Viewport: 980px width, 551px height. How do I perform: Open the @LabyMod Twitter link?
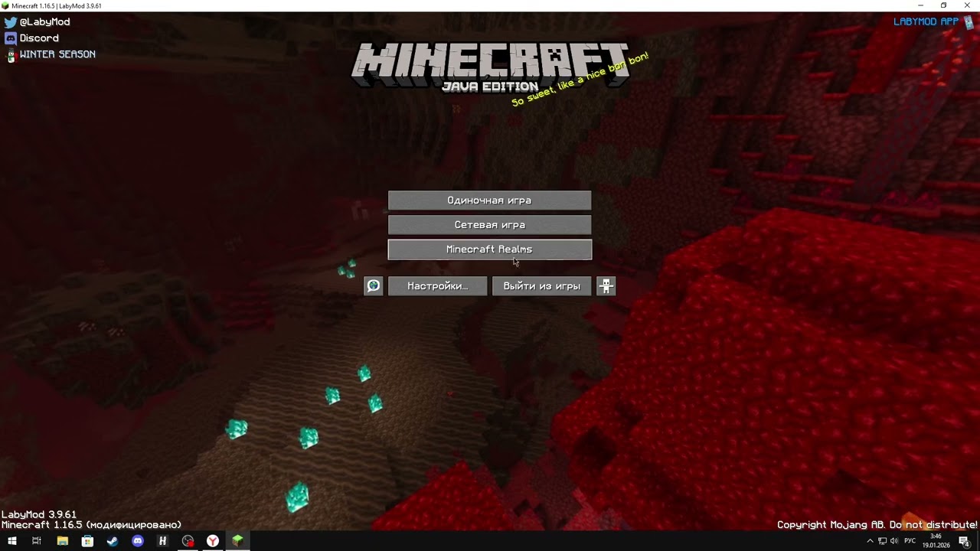pyautogui.click(x=44, y=22)
